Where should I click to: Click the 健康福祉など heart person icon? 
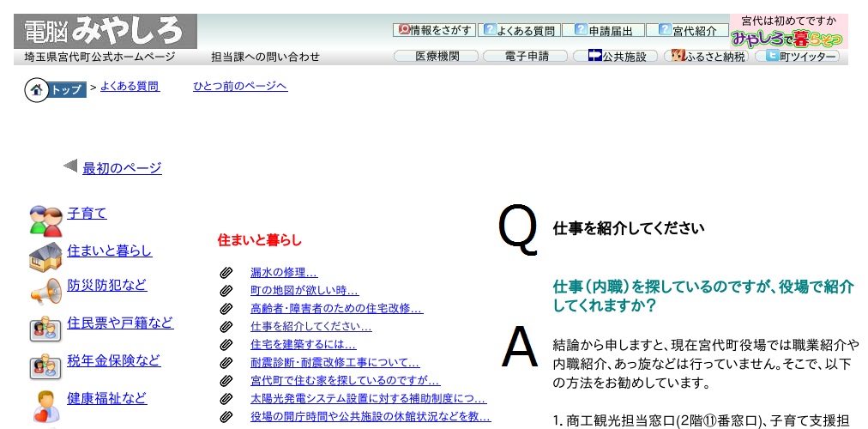coord(45,404)
